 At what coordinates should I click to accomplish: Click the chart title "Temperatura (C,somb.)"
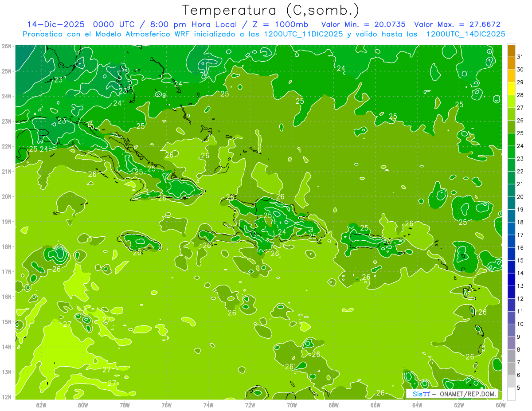(270, 10)
